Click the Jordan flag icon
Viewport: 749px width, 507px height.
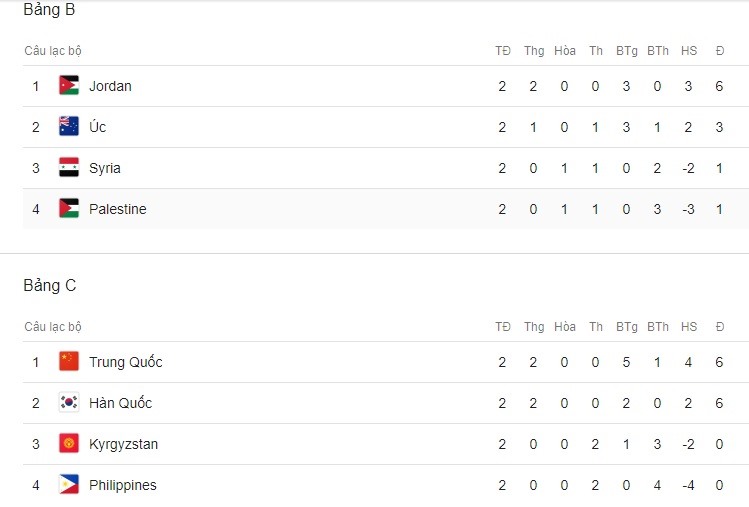[69, 86]
